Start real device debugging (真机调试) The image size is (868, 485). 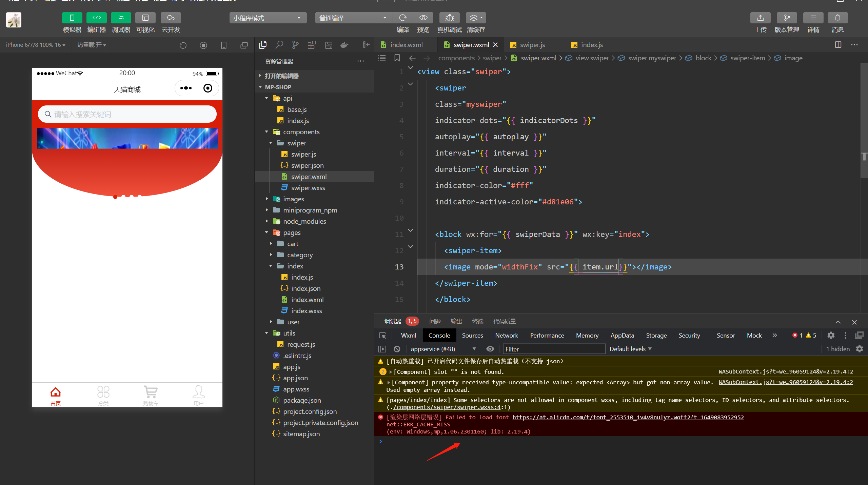450,18
